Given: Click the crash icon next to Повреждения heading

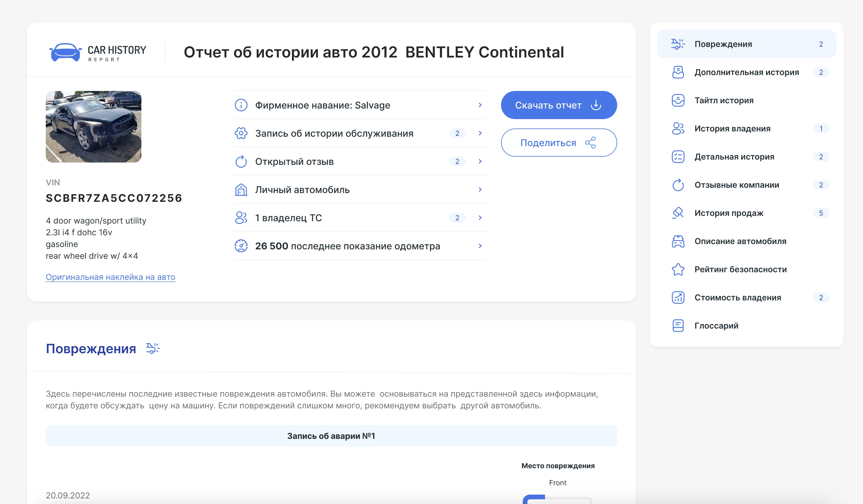Looking at the screenshot, I should tap(153, 348).
